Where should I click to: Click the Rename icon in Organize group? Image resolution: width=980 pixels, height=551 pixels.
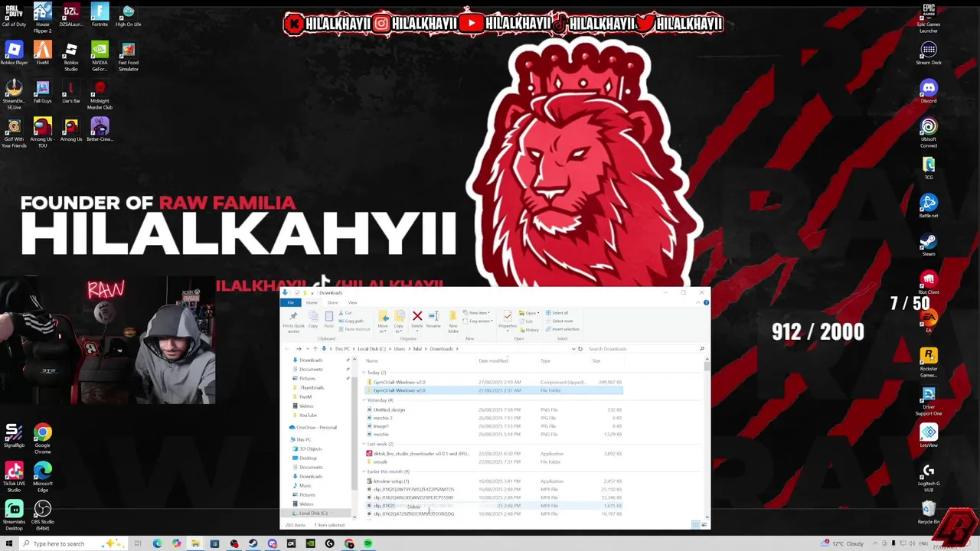(x=433, y=316)
